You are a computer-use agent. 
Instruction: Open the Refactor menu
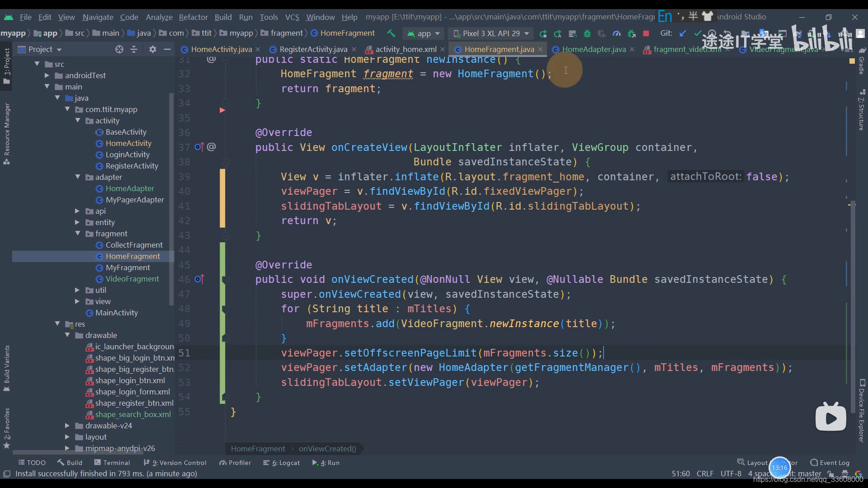point(193,17)
